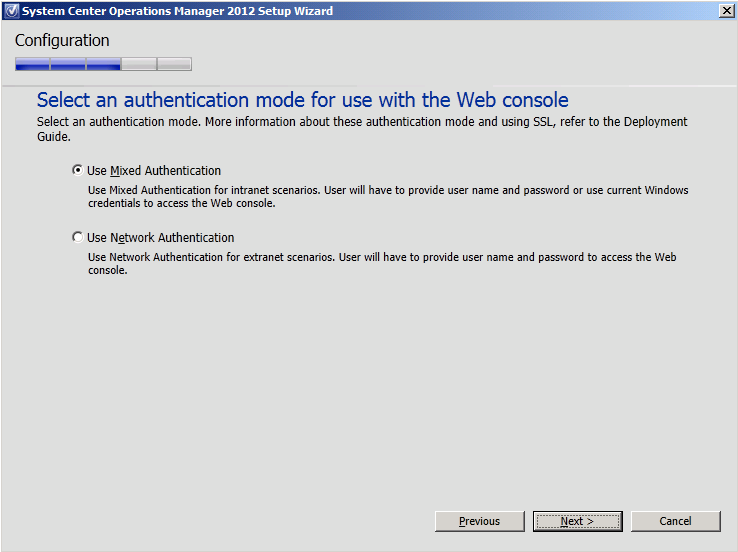
Task: Close the Setup Wizard window
Action: click(727, 10)
